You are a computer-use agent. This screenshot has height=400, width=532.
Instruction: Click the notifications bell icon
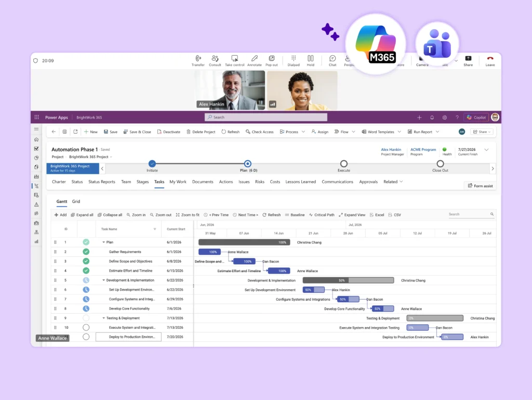(432, 118)
